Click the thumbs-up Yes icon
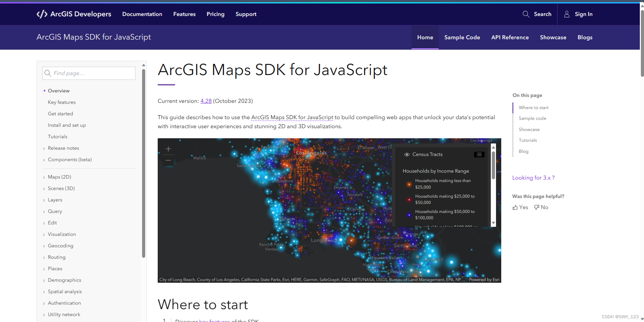Image resolution: width=644 pixels, height=322 pixels. point(515,207)
